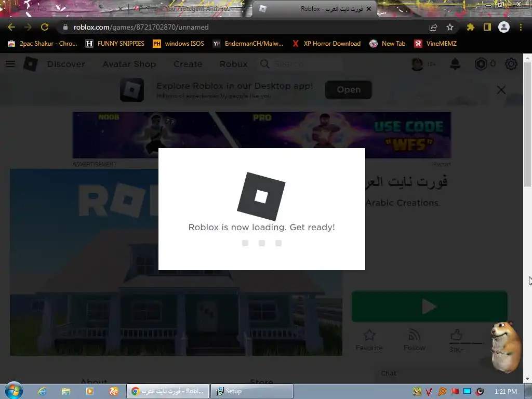Open the Chrome three-dot menu
Viewport: 532px width, 399px height.
(x=521, y=27)
